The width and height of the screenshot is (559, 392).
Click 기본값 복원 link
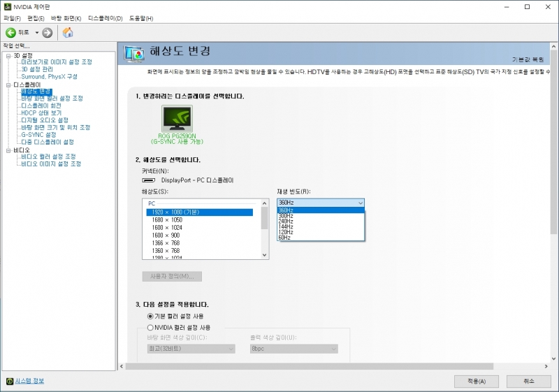click(x=528, y=59)
